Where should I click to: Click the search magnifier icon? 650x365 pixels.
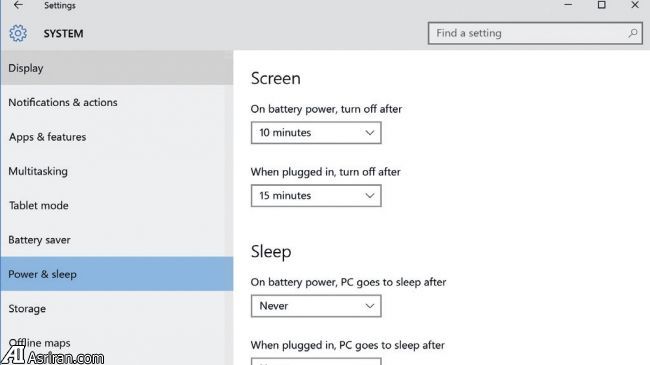[x=633, y=33]
